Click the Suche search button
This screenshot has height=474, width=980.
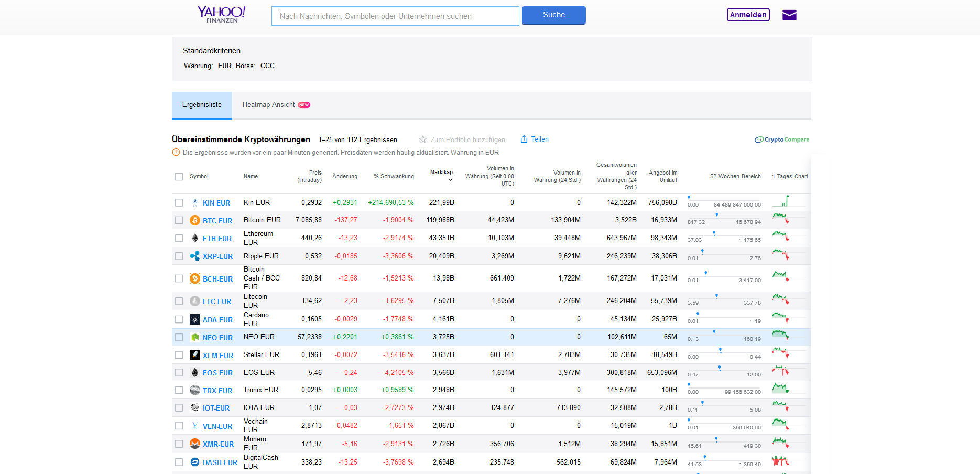coord(554,15)
